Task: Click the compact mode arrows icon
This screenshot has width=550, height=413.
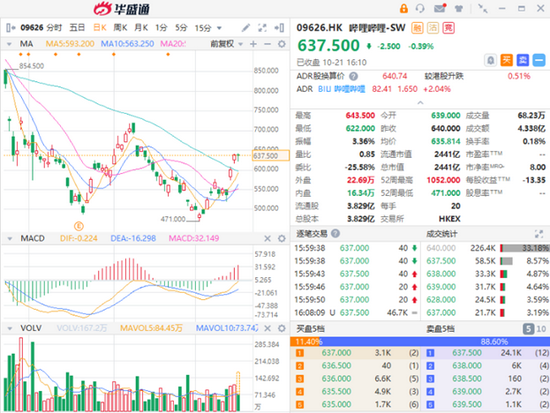Action: pyautogui.click(x=483, y=8)
